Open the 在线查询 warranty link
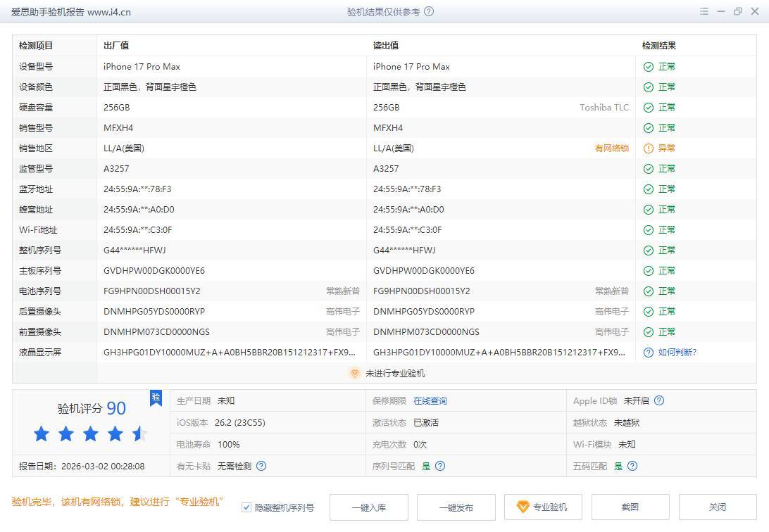The height and width of the screenshot is (532, 769). [x=430, y=401]
